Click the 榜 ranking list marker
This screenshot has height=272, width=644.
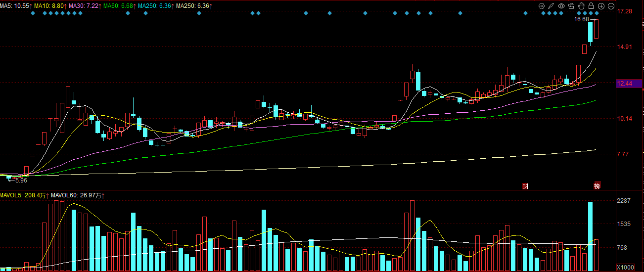point(597,186)
